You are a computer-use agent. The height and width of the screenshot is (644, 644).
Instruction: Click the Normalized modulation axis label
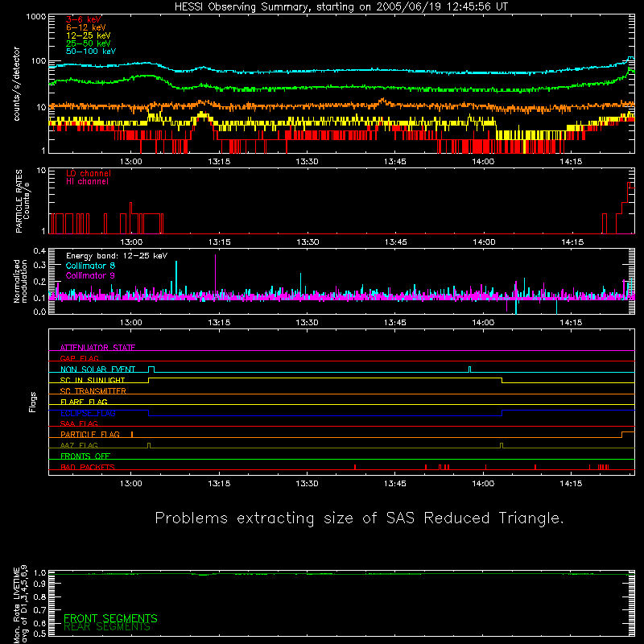tap(20, 281)
